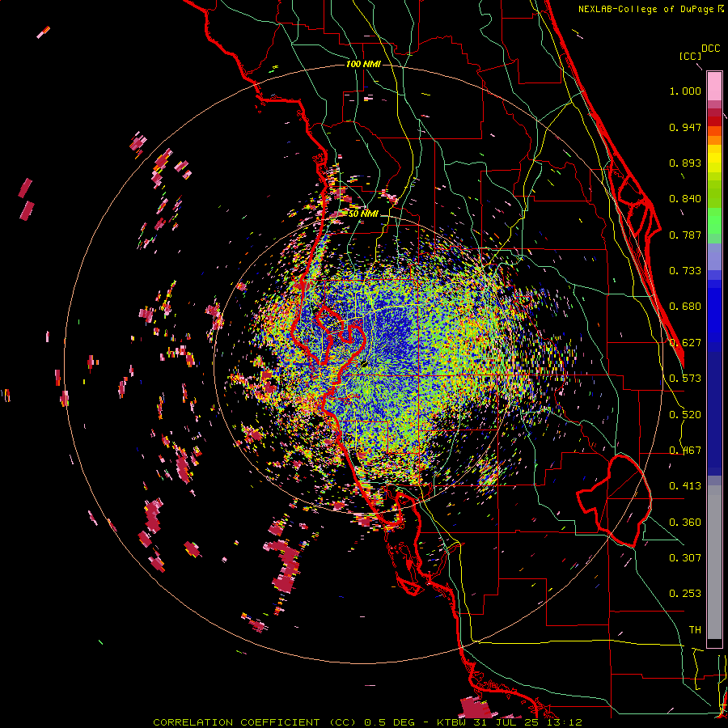The height and width of the screenshot is (728, 728).
Task: Click the 0.627 value on the color scale
Action: point(685,343)
